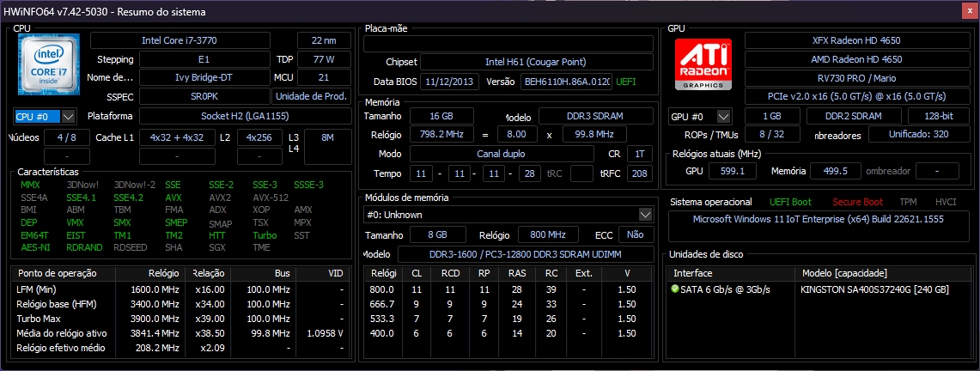Select the 'Ivy Bridge-DT' codename field

pos(204,77)
